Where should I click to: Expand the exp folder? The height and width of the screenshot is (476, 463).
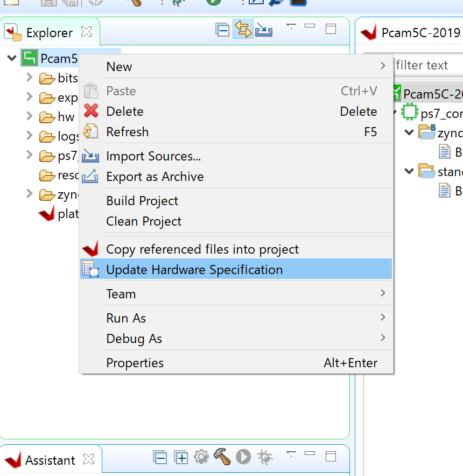(x=30, y=97)
